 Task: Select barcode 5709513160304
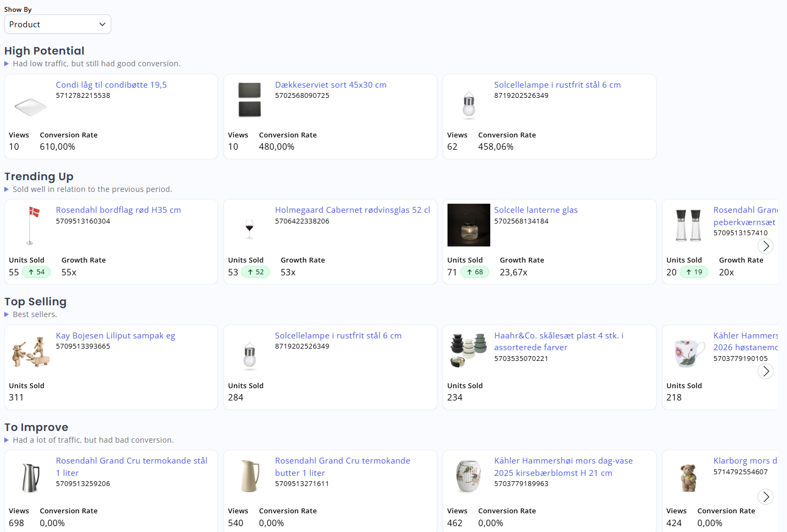[83, 221]
